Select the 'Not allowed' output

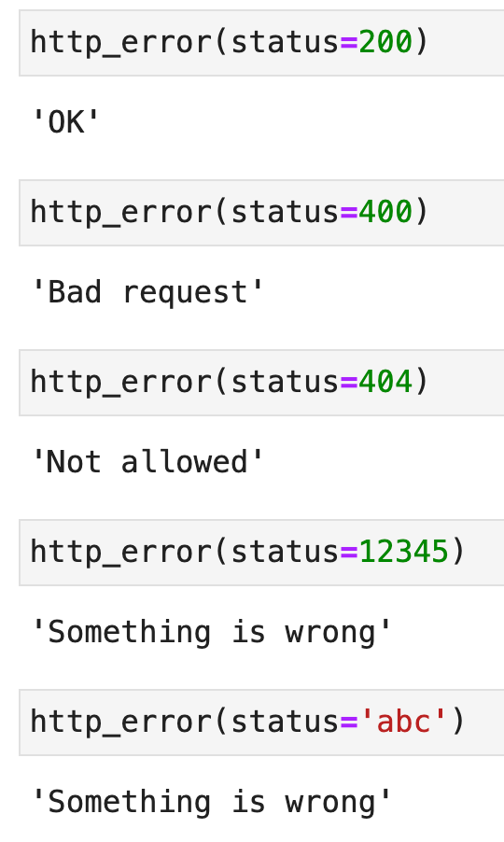point(147,462)
